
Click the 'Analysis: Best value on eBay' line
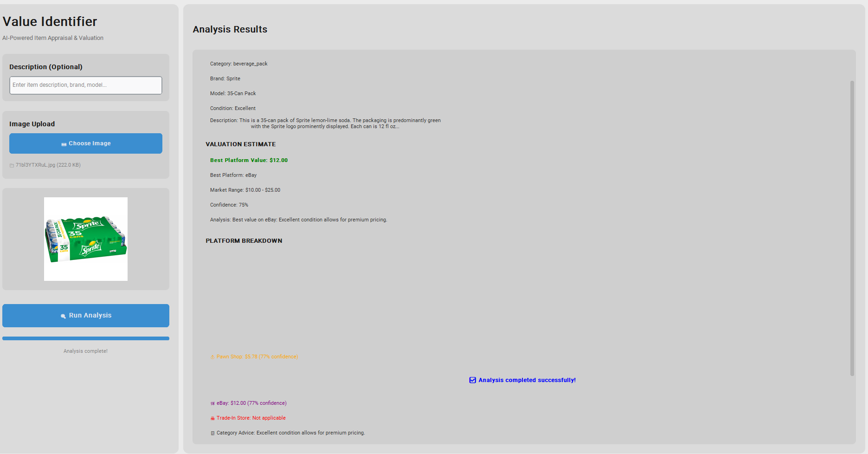point(298,220)
